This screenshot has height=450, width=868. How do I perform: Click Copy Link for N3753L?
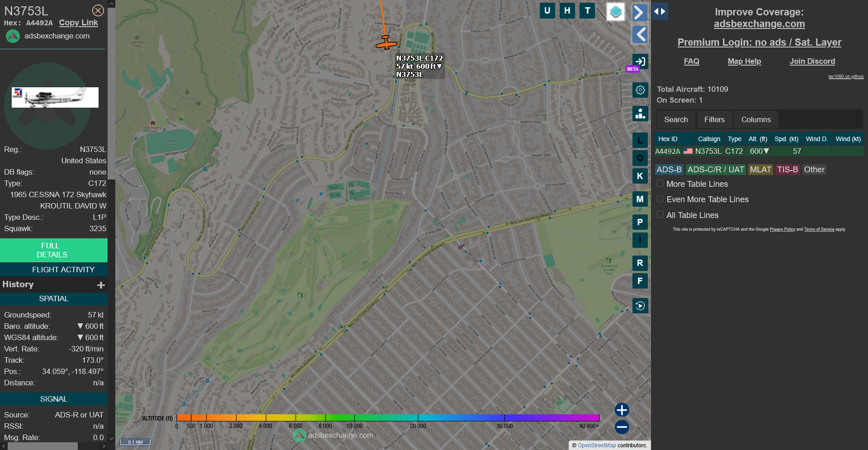click(78, 23)
